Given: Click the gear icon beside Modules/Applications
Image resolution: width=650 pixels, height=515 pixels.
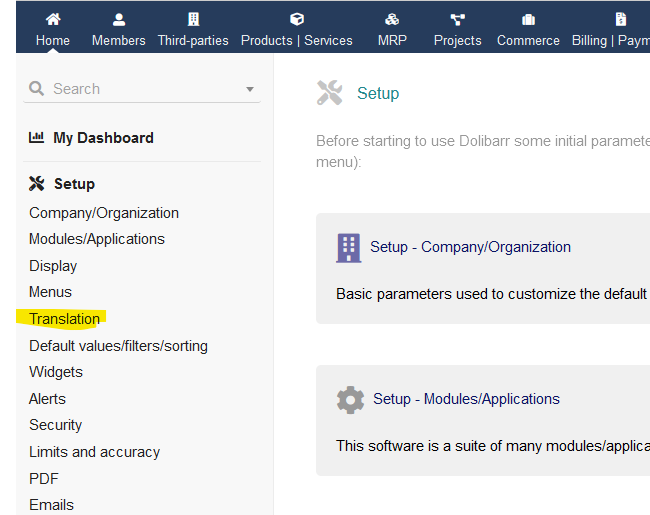Looking at the screenshot, I should pos(350,400).
